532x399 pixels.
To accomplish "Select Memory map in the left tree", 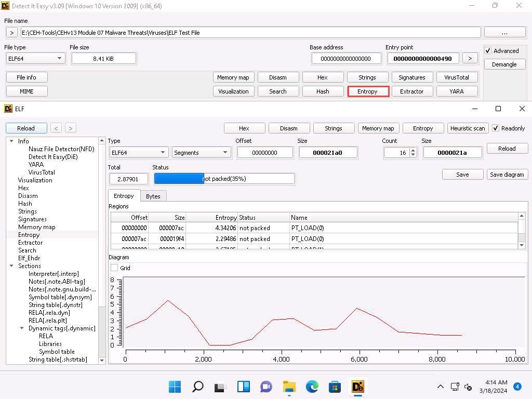I will 36,227.
